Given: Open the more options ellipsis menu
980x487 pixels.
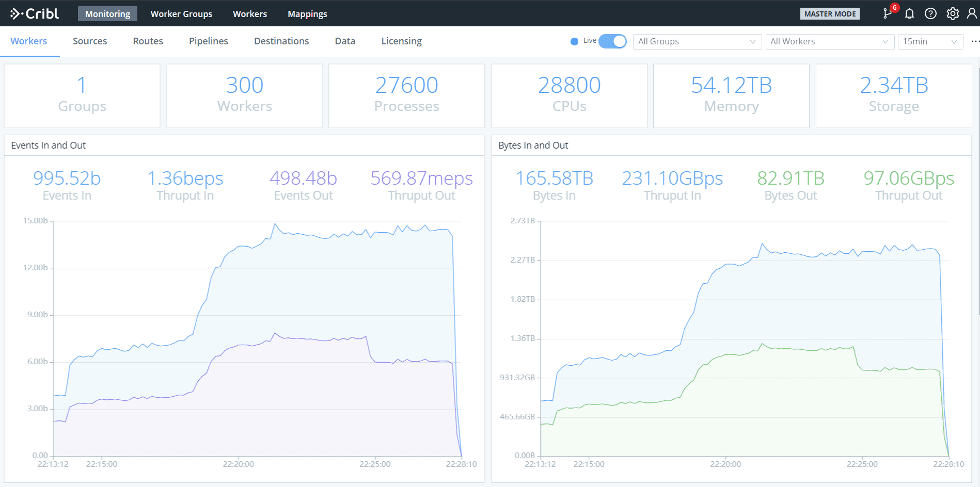Looking at the screenshot, I should (975, 41).
